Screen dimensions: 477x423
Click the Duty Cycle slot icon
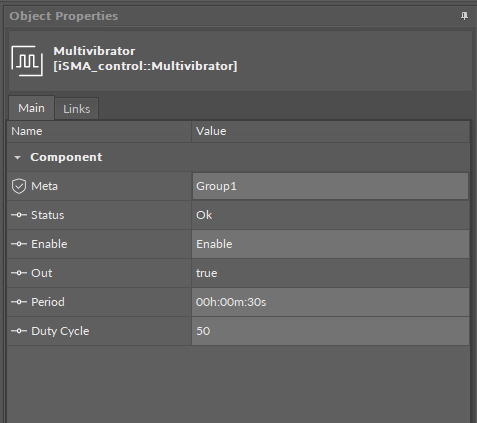(19, 331)
